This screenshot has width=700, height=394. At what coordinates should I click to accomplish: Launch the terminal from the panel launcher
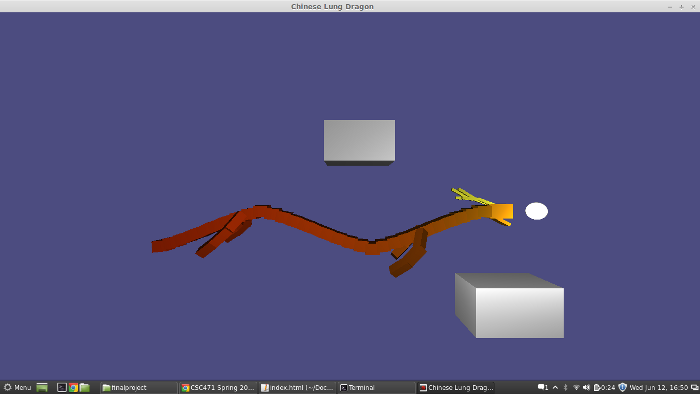click(x=62, y=387)
